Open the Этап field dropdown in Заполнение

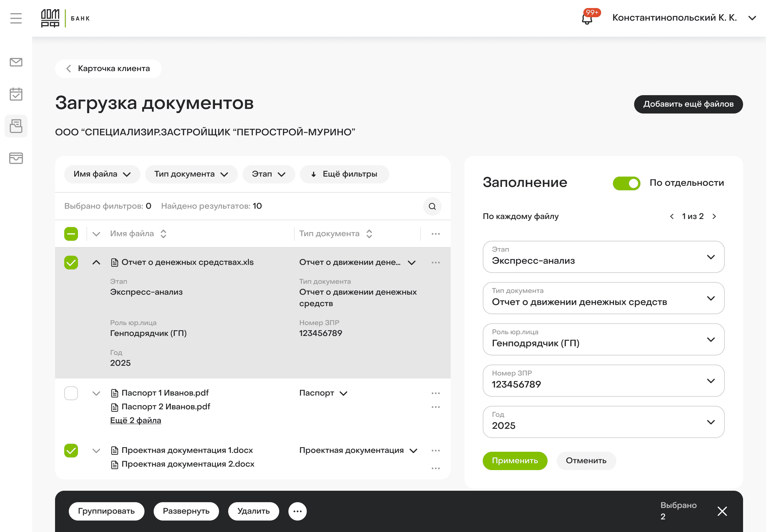click(603, 257)
